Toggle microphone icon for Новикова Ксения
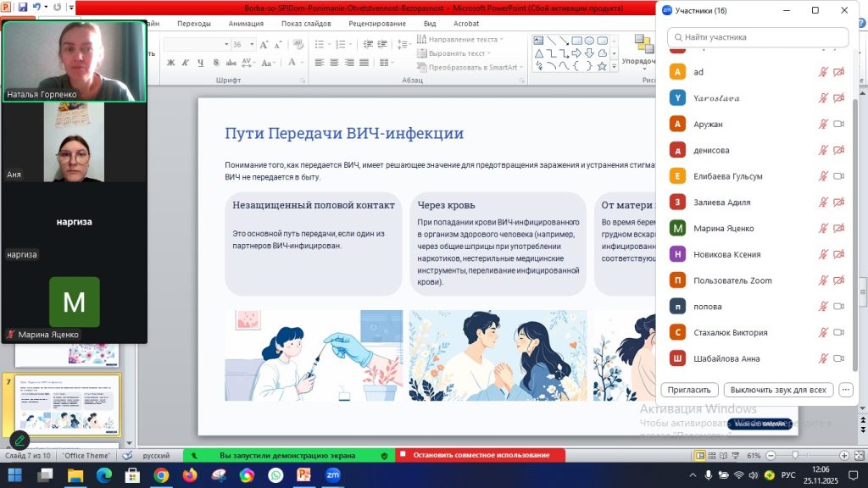 [822, 254]
